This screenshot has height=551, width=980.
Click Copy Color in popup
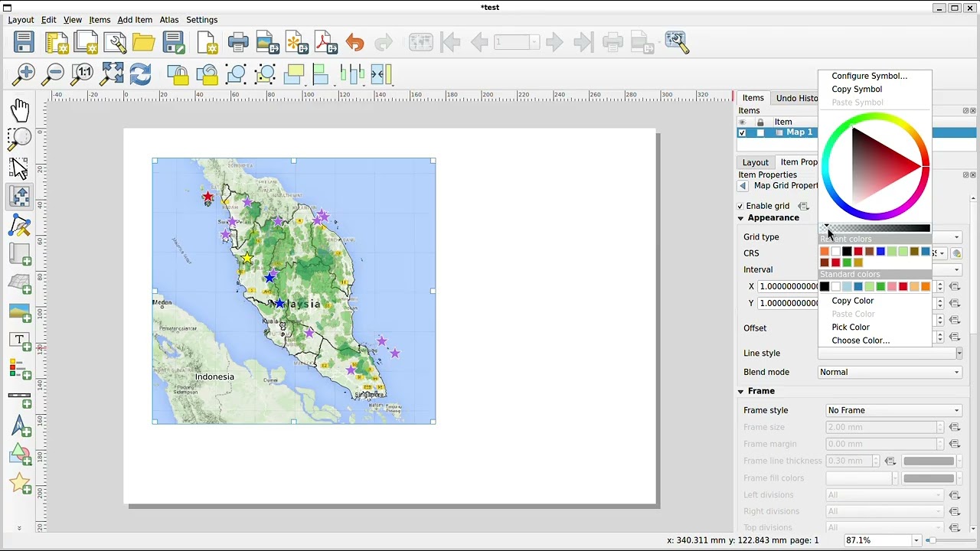852,301
